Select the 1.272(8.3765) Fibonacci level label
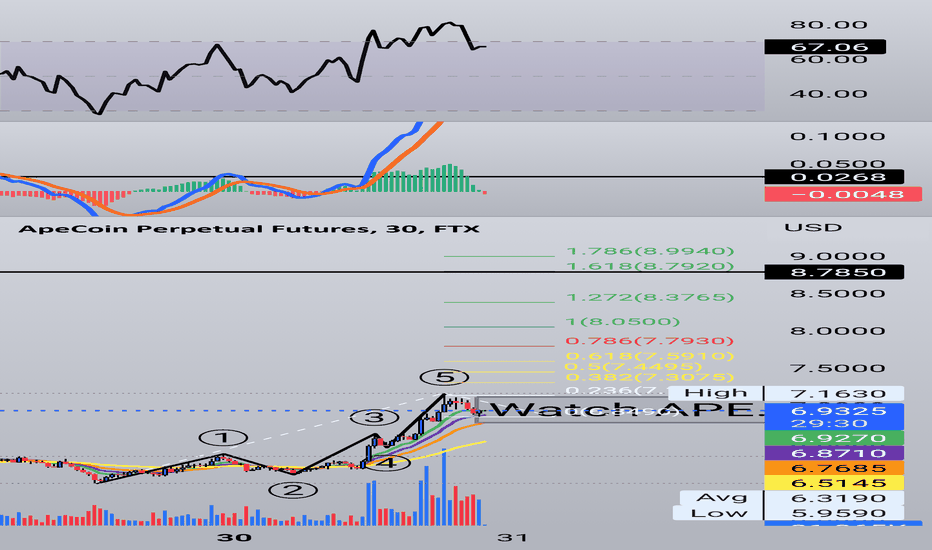This screenshot has height=550, width=932. tap(650, 297)
